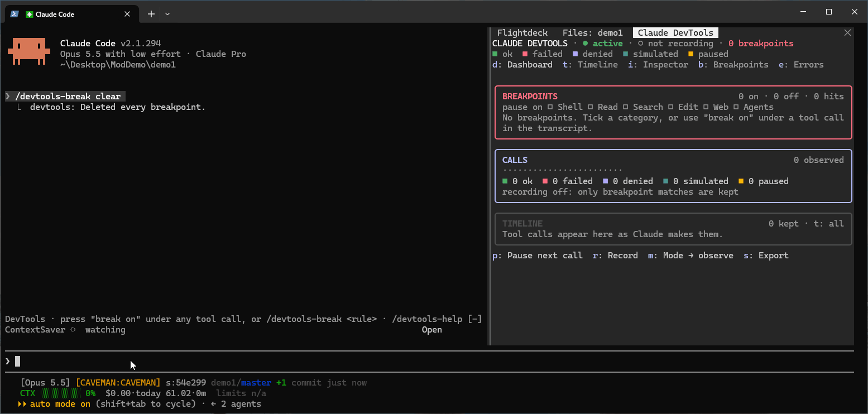Open a new terminal tab with plus
Screen dimensions: 868x414
151,14
